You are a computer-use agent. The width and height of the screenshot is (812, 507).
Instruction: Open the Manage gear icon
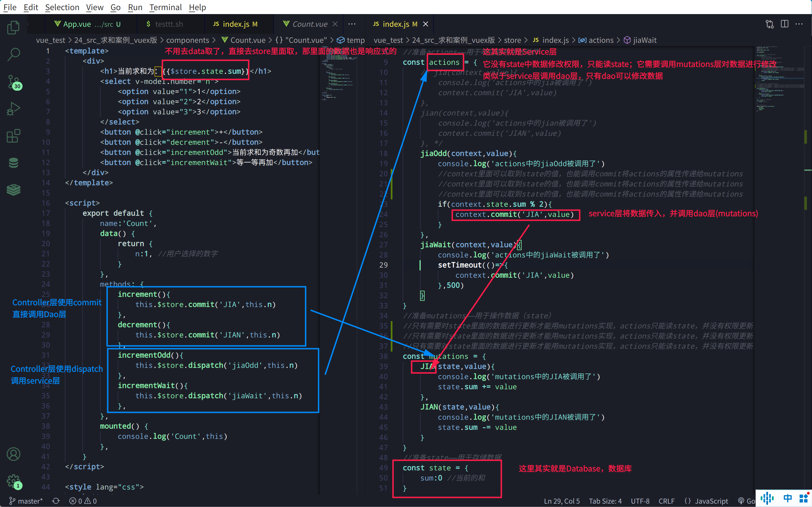[14, 481]
